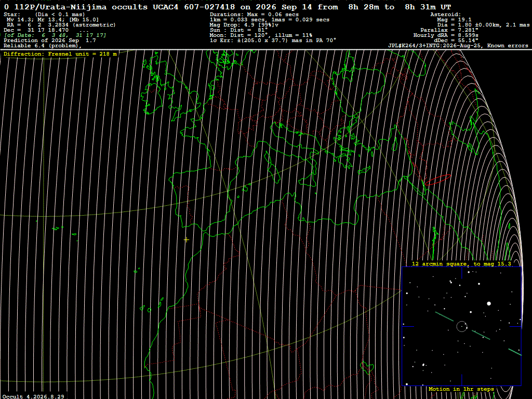Click the green 'of Date' coordinates line
Viewport: 532px width, 399px height.
tap(55, 35)
